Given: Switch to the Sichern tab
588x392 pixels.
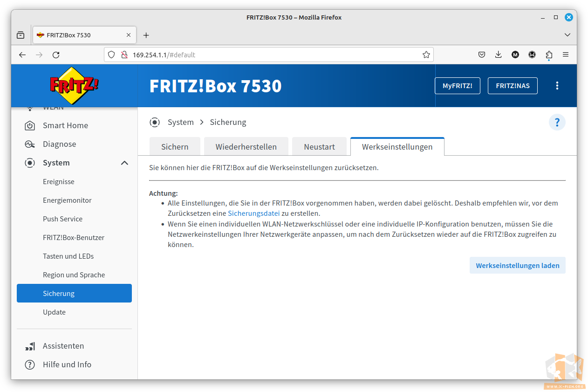Looking at the screenshot, I should [x=175, y=146].
